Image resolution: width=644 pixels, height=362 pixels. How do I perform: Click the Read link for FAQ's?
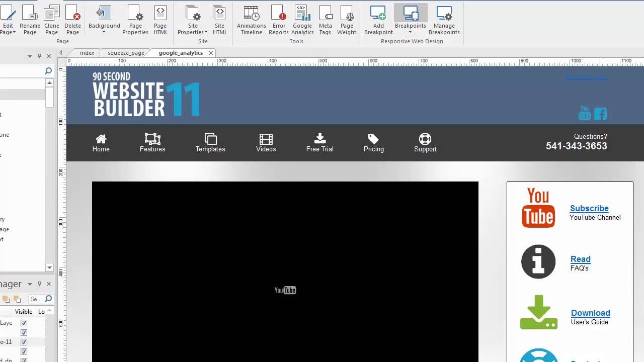coord(581,259)
